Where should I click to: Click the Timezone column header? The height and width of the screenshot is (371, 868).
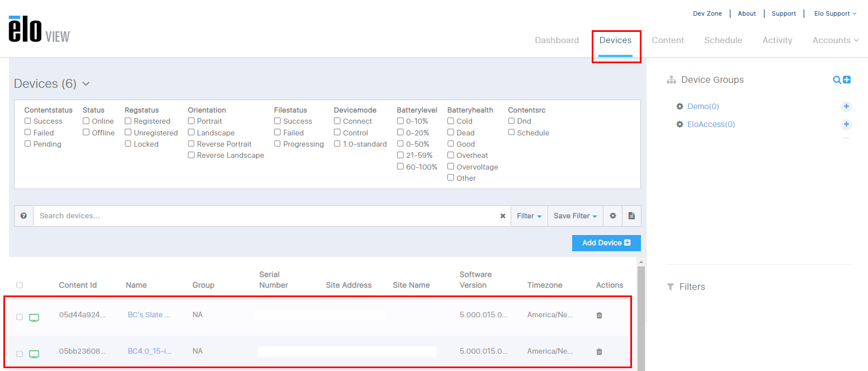[x=546, y=285]
